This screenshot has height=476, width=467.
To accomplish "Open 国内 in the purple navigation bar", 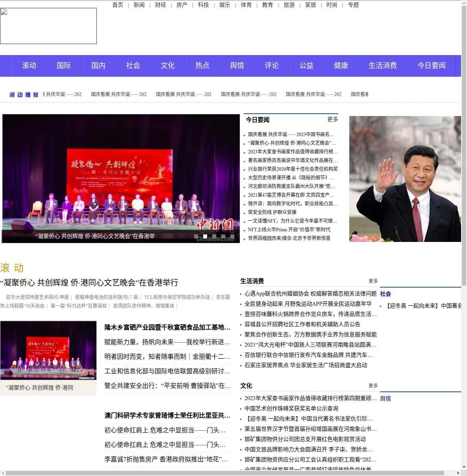I will pyautogui.click(x=98, y=66).
